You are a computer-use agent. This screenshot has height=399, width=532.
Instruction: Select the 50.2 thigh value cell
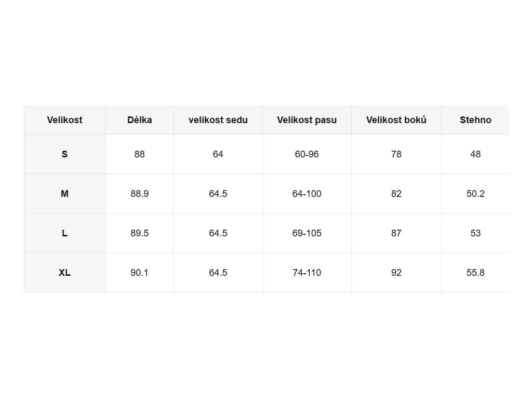pos(475,194)
